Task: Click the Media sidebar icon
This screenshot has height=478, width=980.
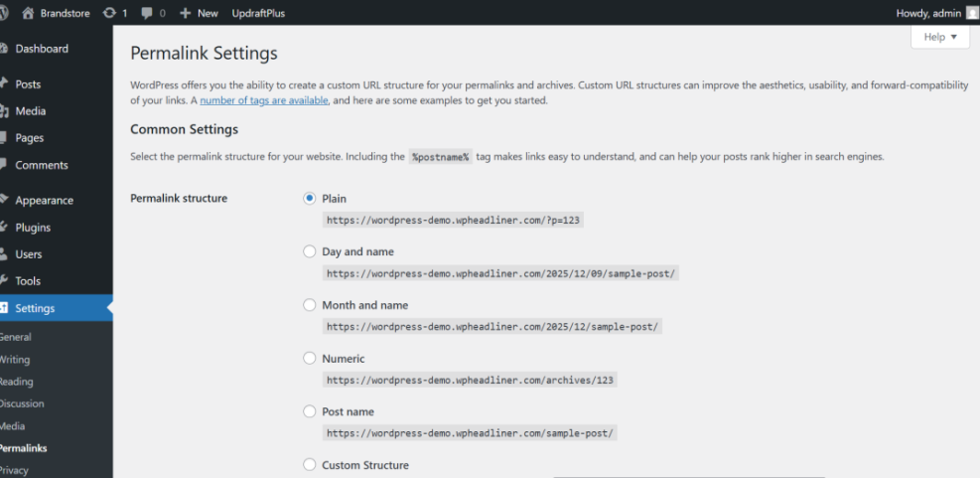Action: [4, 111]
